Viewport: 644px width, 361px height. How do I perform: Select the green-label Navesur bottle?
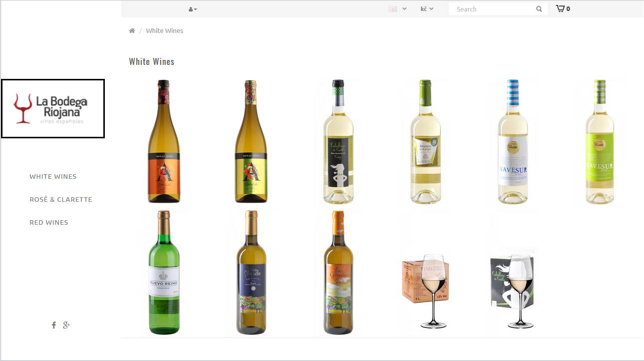click(x=600, y=142)
